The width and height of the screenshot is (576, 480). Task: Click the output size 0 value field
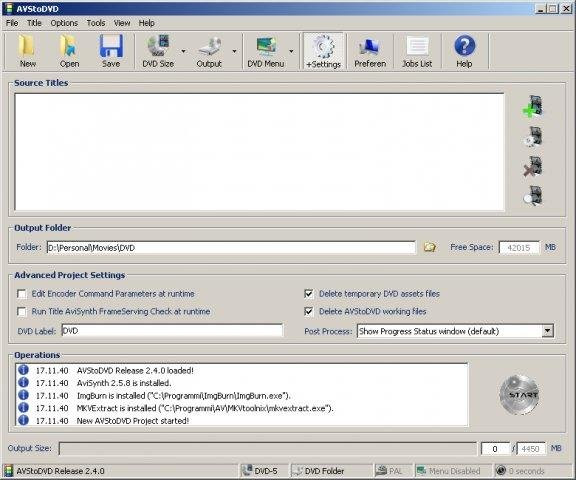(495, 448)
